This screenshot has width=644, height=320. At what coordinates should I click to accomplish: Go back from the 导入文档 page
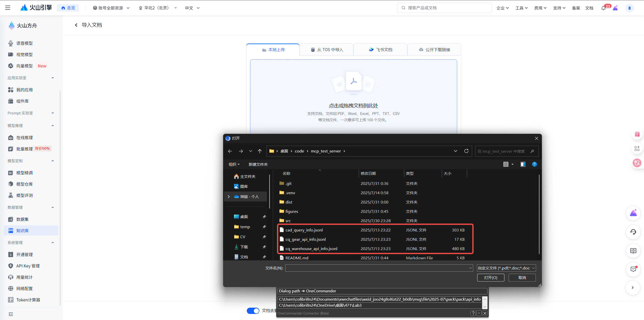point(76,25)
